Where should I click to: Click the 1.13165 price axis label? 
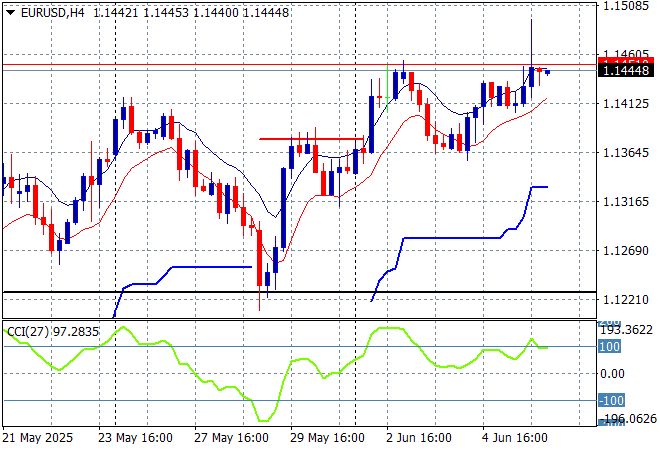pyautogui.click(x=625, y=201)
